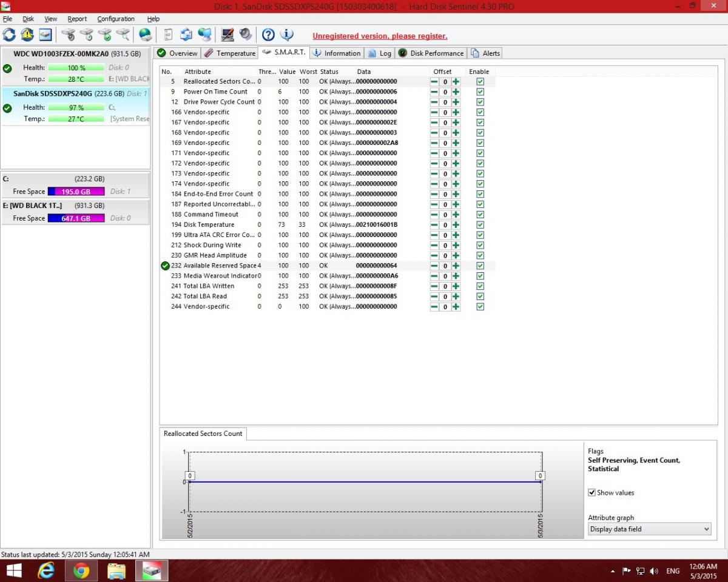This screenshot has height=582, width=728.
Task: Click the networked monitors toolbar icon
Action: coord(204,35)
